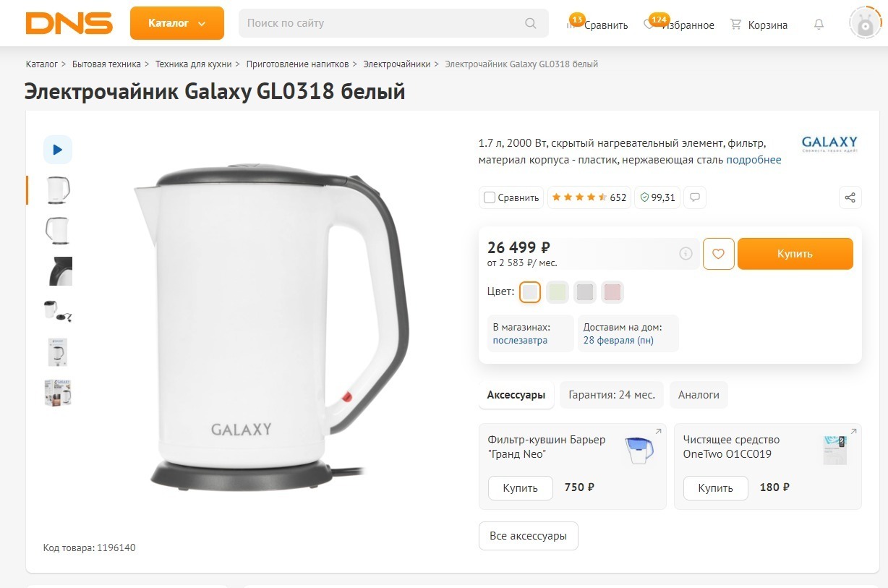888x588 pixels.
Task: Choose the pink color swatch
Action: click(x=612, y=292)
